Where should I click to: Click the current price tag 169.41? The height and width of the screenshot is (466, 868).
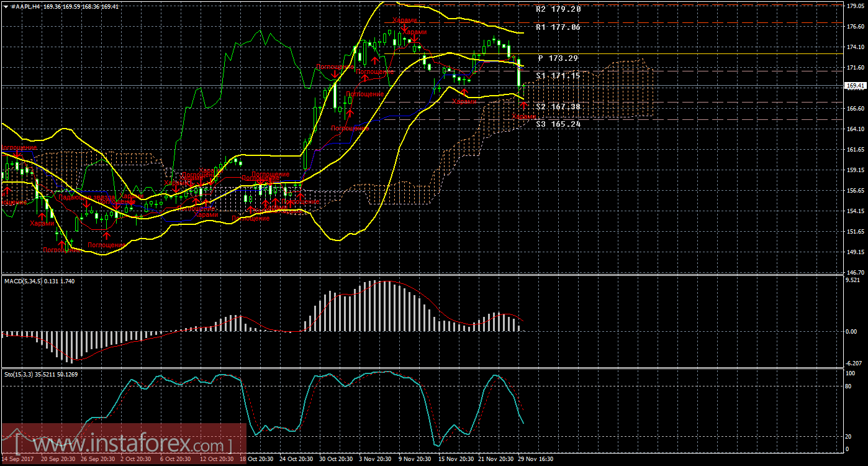855,85
